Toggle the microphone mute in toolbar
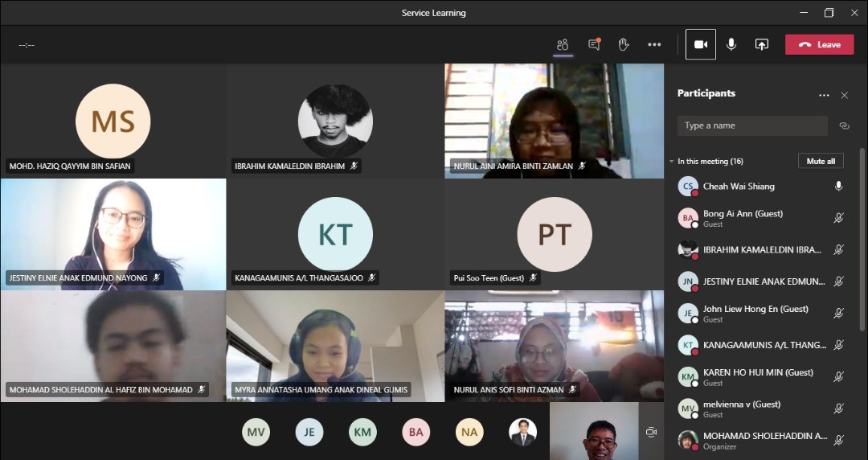The width and height of the screenshot is (868, 460). (731, 44)
